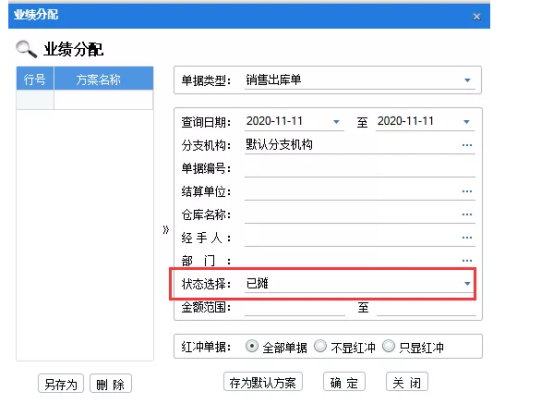554x404 pixels.
Task: Expand the 状态选择 dropdown arrow
Action: click(467, 283)
